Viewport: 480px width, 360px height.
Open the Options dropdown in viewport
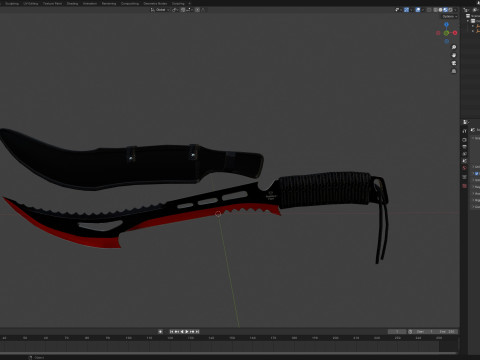click(x=449, y=17)
